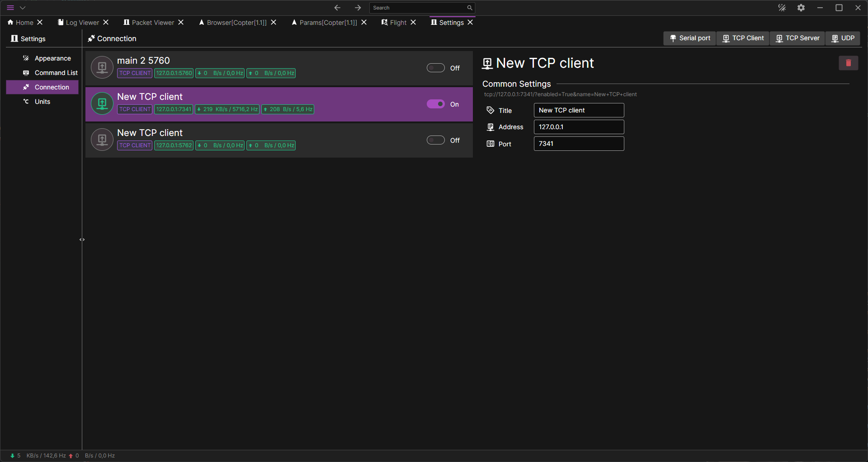Screen dimensions: 868x462
Task: Open the hamburger main menu
Action: pyautogui.click(x=10, y=8)
